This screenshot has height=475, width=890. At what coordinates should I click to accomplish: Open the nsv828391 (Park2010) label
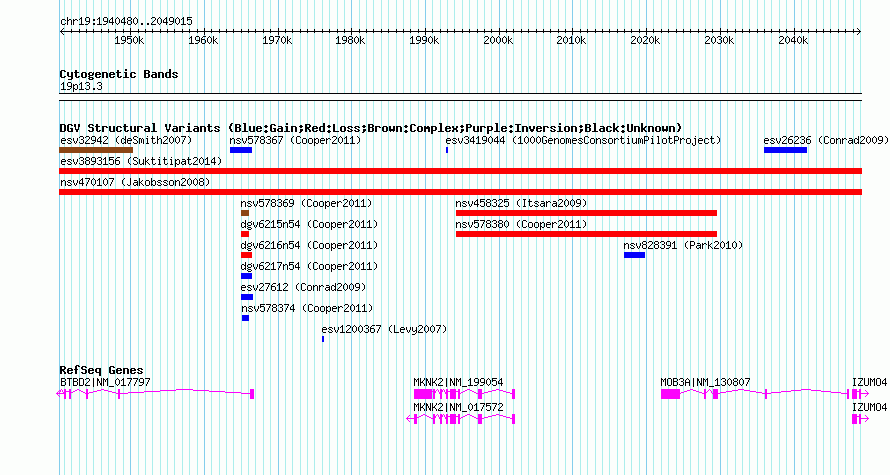[683, 246]
